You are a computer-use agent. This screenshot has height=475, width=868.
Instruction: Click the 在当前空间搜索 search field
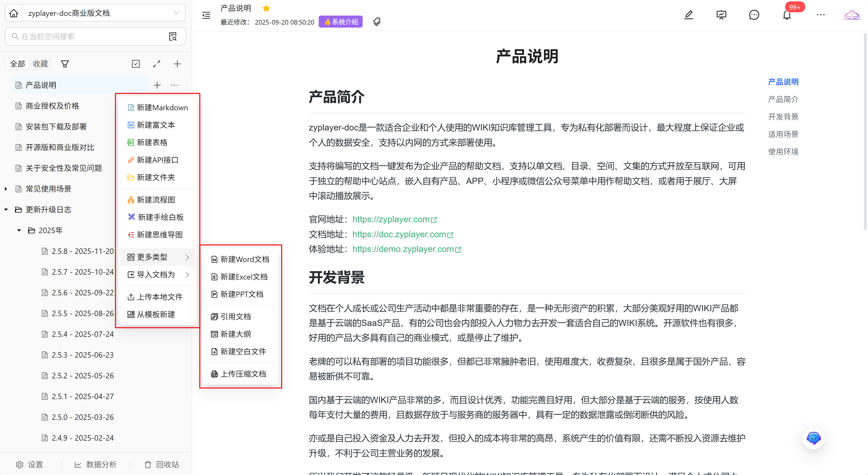[88, 36]
